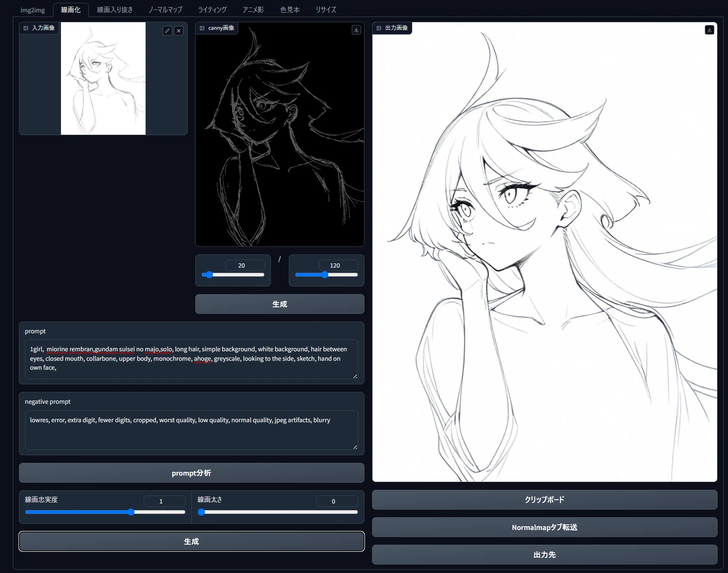Adjust the 線画忠実度 slider

(x=105, y=512)
